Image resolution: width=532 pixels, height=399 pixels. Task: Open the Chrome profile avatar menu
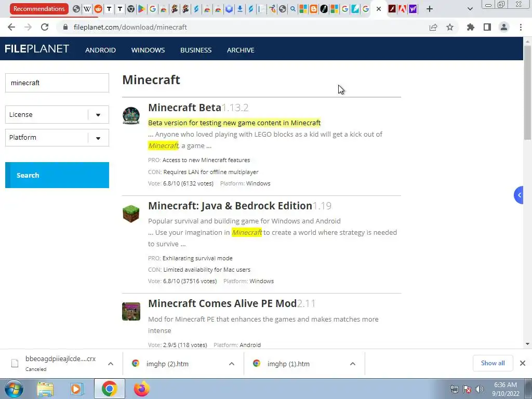click(504, 27)
